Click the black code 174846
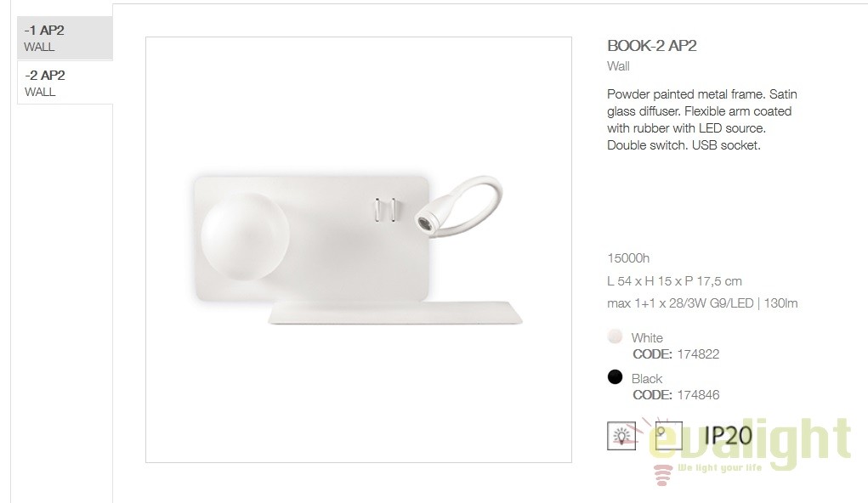 coord(698,395)
